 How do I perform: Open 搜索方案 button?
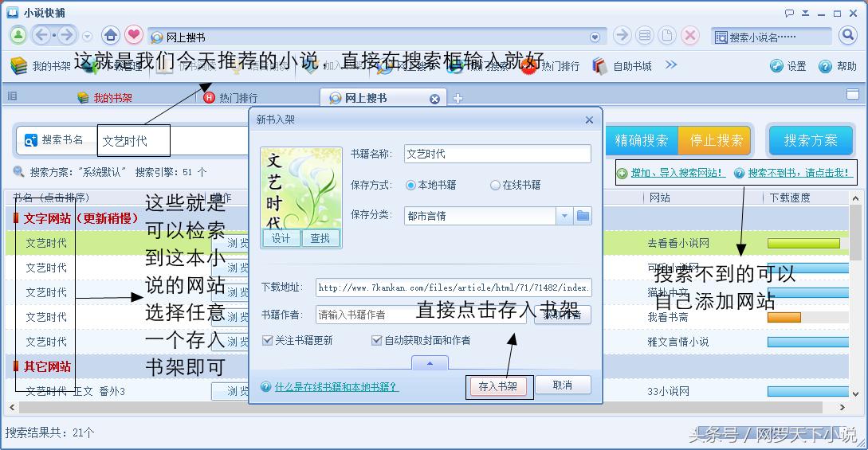pyautogui.click(x=811, y=140)
